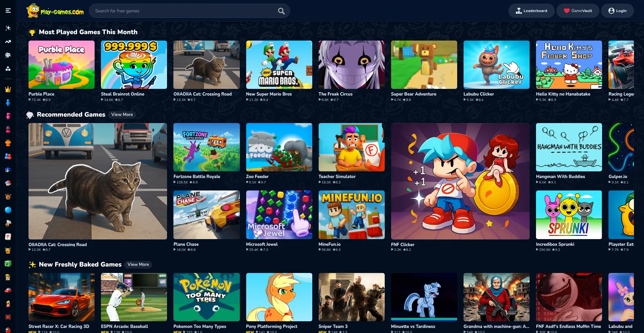Click the FNF Asdf's Endless Muffin Time title
Screen dimensions: 644x333
click(569, 326)
